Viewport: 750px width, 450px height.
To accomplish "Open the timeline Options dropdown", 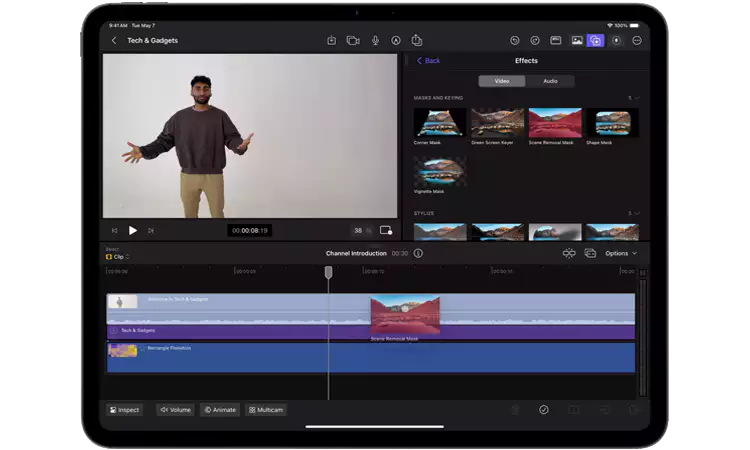I will pyautogui.click(x=621, y=253).
